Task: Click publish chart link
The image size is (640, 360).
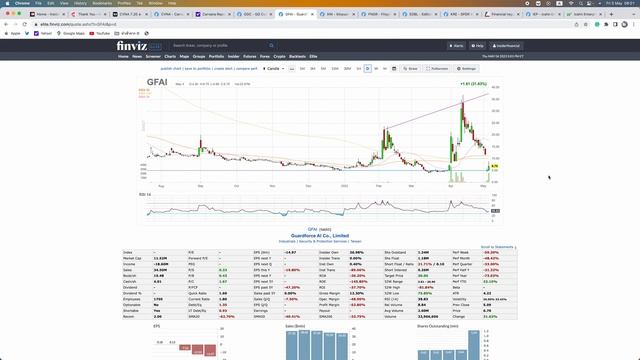Action: 171,69
